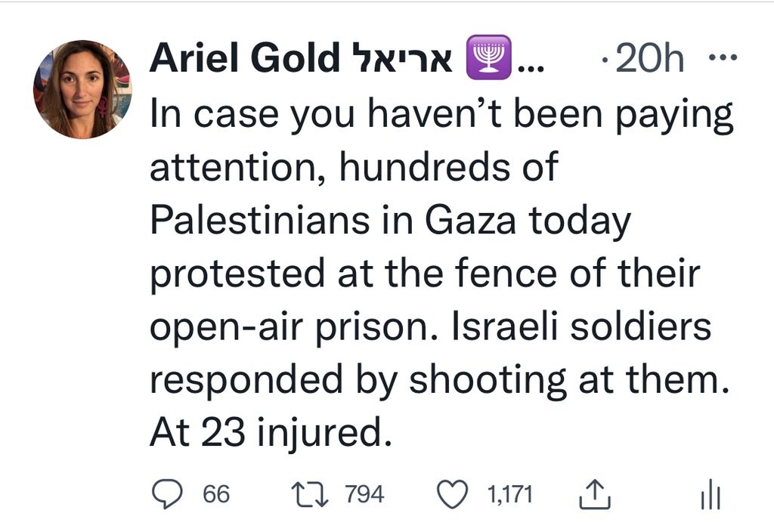View tweet analytics bar-chart icon
The width and height of the screenshot is (774, 532).
(711, 496)
